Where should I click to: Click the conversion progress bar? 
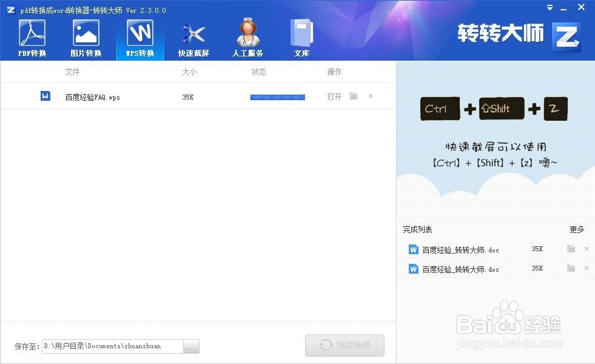277,97
